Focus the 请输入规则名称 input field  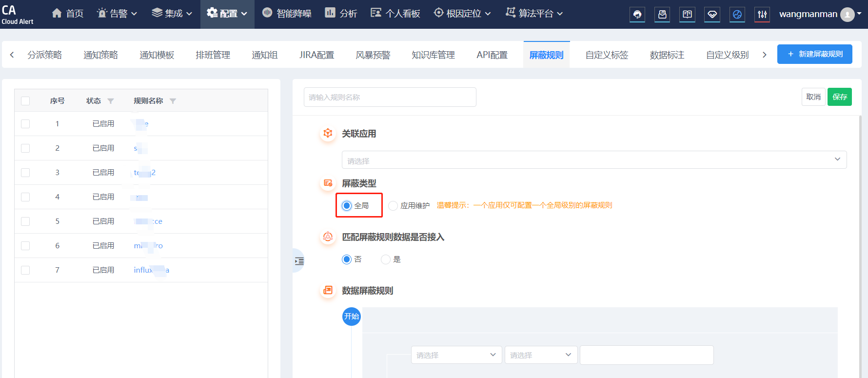[x=390, y=97]
